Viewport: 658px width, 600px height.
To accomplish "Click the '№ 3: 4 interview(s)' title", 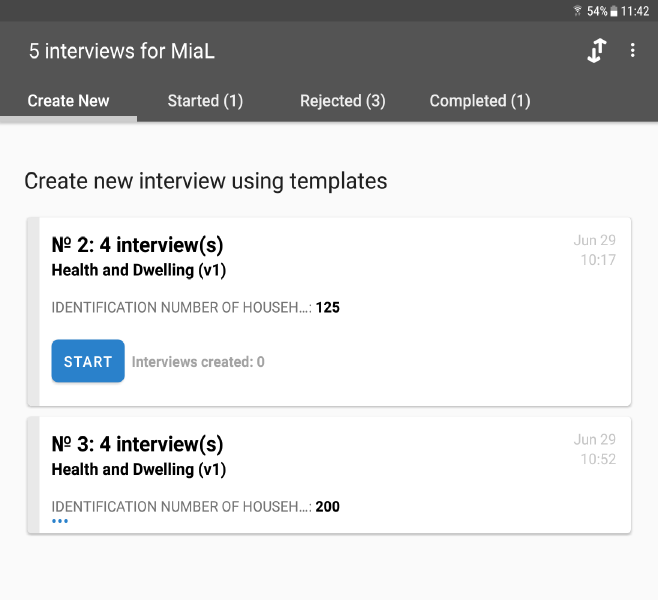I will click(137, 444).
